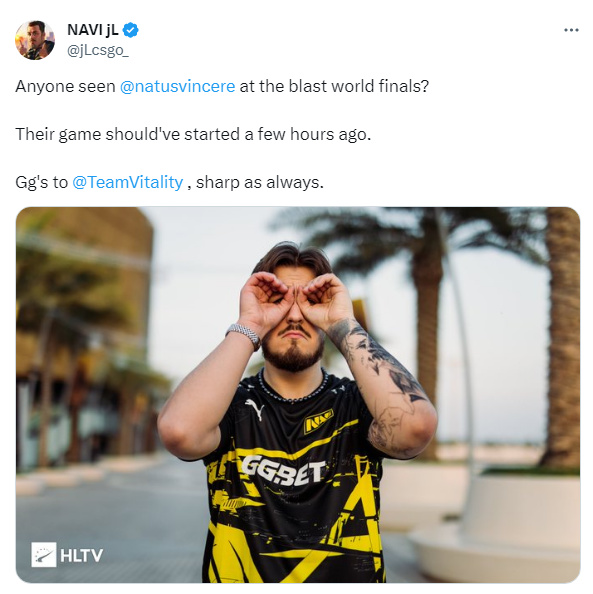Click the Puma logo on the jersey
Image resolution: width=593 pixels, height=594 pixels.
tap(255, 410)
